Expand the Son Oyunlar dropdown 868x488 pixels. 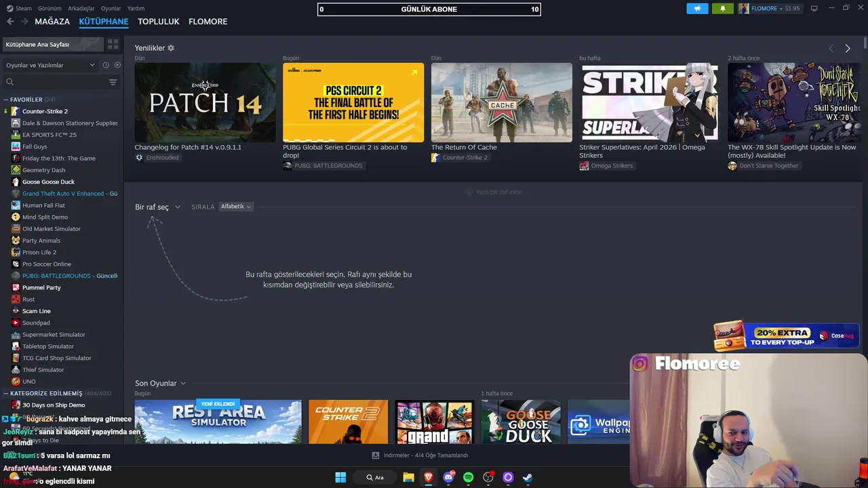click(160, 383)
